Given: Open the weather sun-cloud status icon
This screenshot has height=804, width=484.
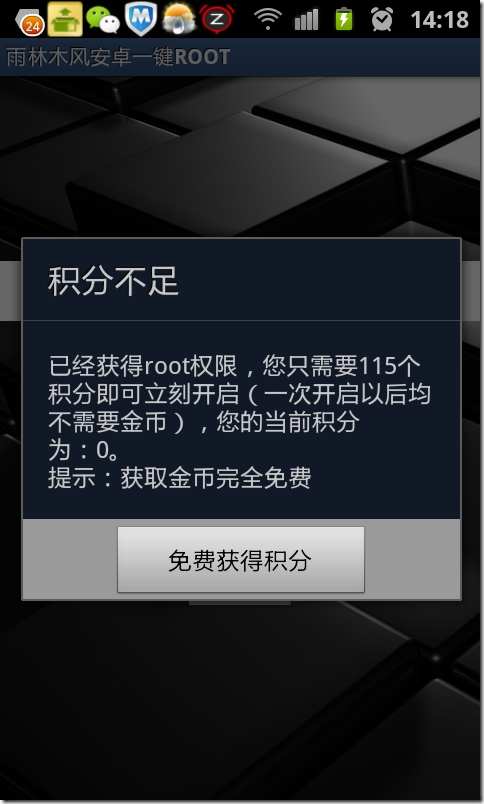Looking at the screenshot, I should pyautogui.click(x=179, y=19).
